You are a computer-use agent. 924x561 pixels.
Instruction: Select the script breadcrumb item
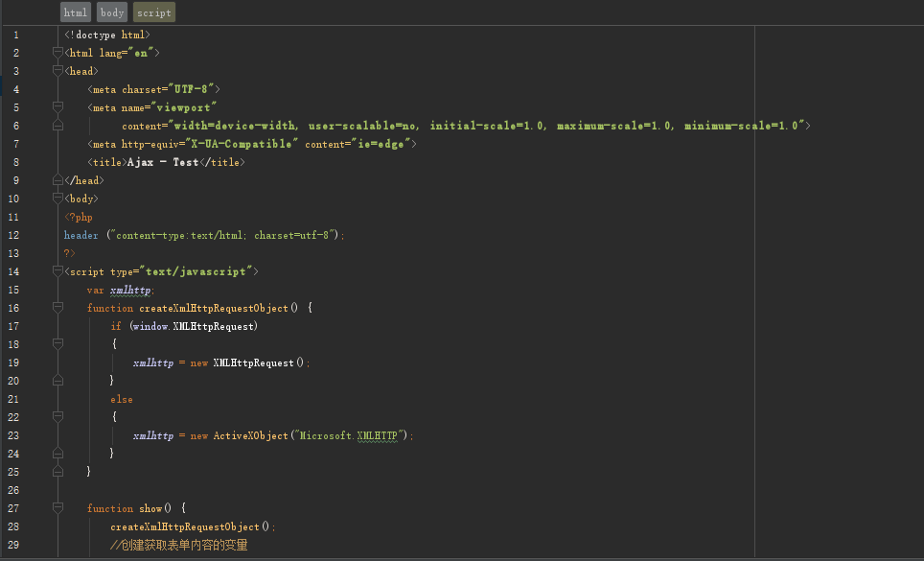pyautogui.click(x=154, y=12)
